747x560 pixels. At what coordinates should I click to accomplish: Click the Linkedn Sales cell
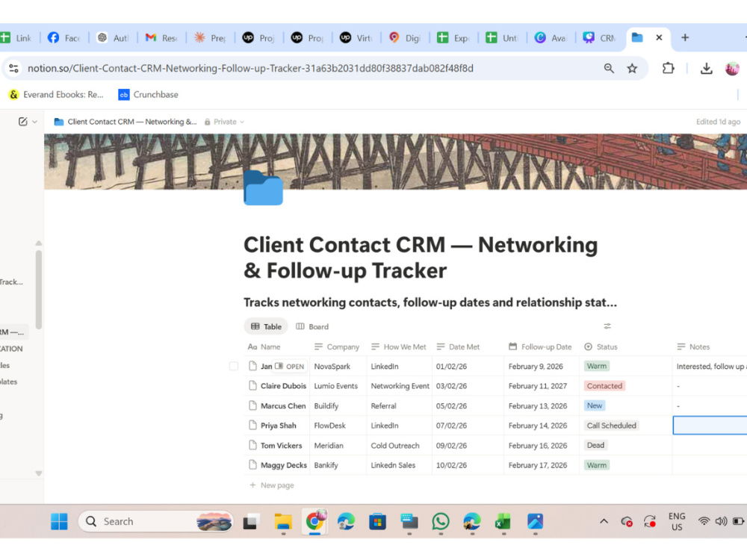(x=399, y=464)
